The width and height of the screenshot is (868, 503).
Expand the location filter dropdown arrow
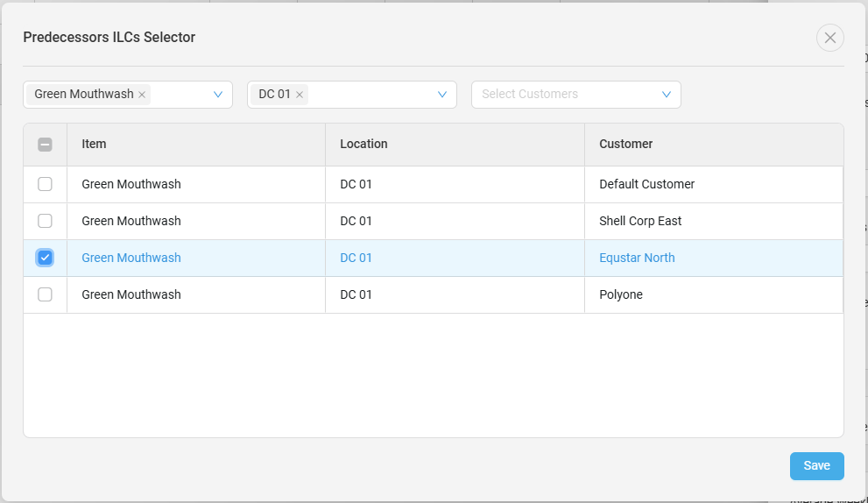(x=442, y=95)
